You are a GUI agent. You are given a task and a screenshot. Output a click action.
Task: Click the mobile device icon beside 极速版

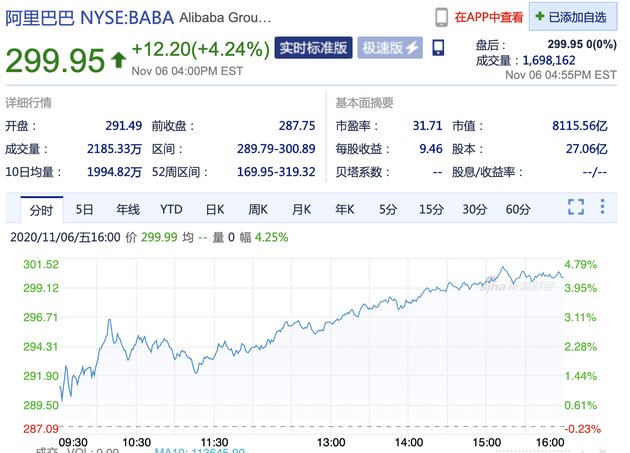[438, 48]
